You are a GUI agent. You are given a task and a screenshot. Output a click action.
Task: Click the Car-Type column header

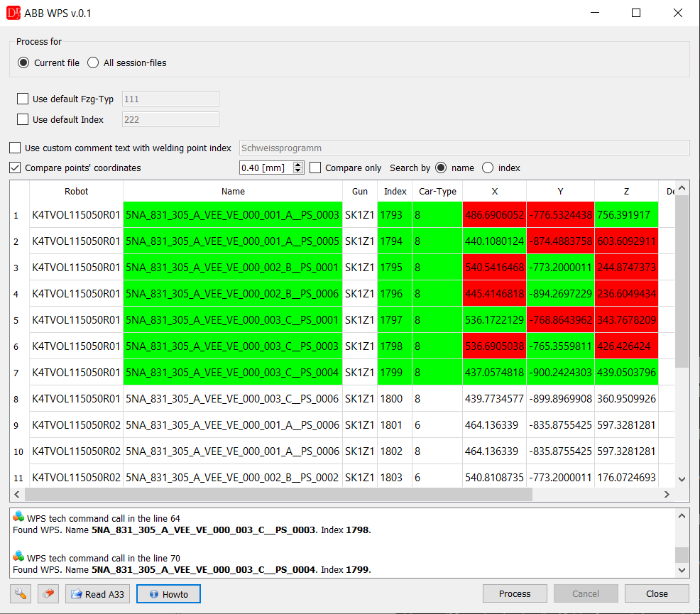click(437, 192)
